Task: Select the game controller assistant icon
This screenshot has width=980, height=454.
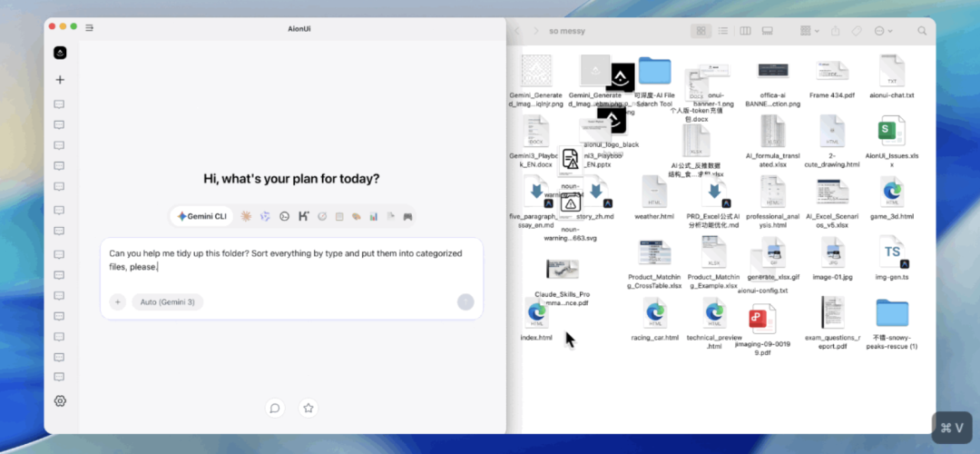Action: 407,216
